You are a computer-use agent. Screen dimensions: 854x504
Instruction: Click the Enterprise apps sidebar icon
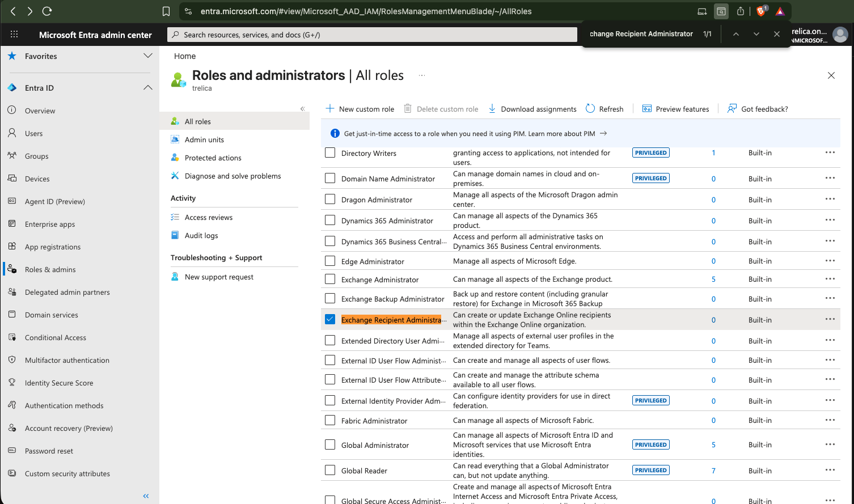(12, 223)
